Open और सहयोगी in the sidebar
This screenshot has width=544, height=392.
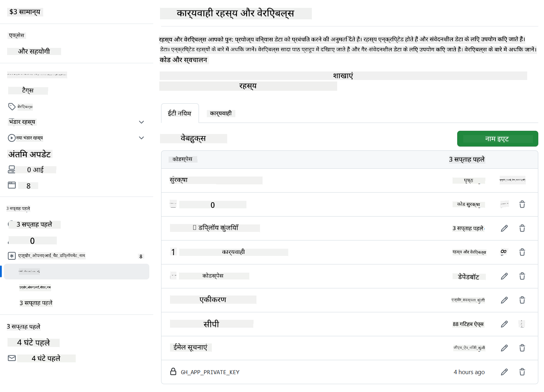(34, 51)
